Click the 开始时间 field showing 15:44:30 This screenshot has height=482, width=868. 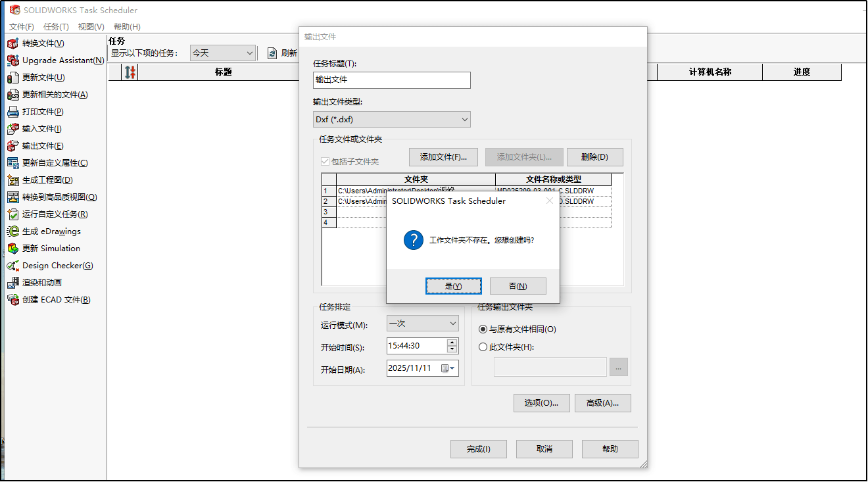(416, 345)
